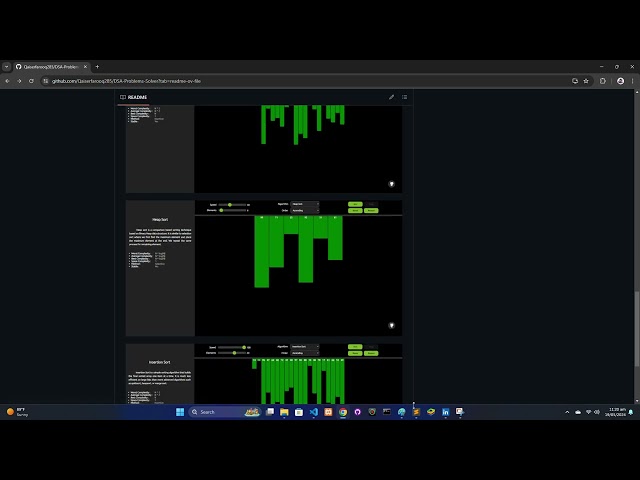Open the Algorithm dropdown showing Insertion Sort
This screenshot has width=640, height=480.
(x=304, y=347)
